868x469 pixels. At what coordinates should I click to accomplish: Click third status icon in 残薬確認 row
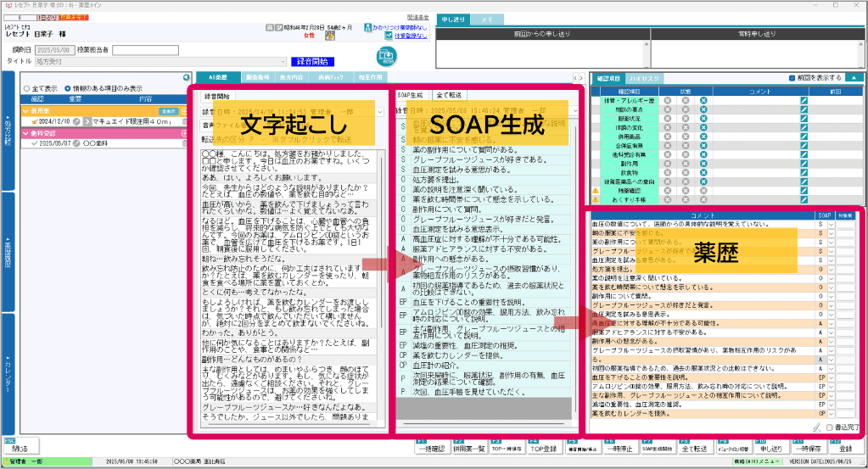coord(703,191)
